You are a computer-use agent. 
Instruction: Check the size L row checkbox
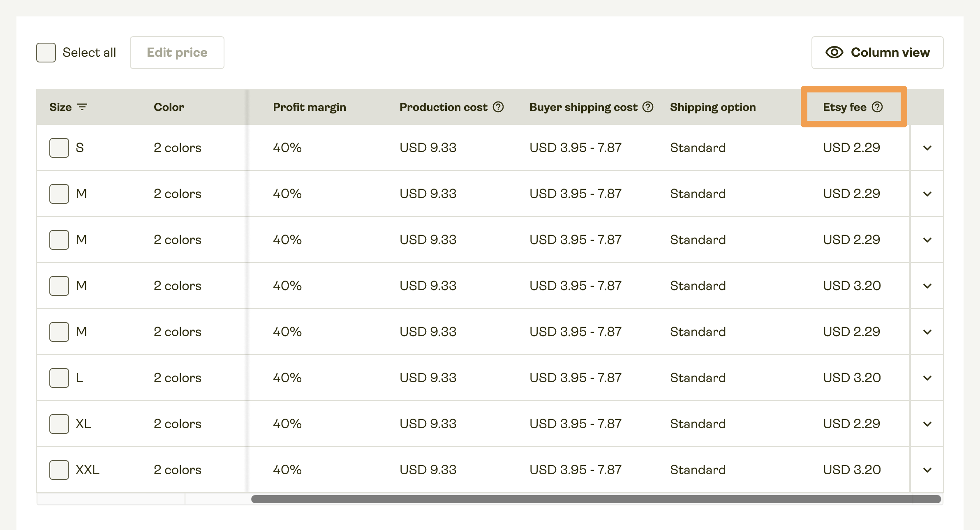pos(59,378)
